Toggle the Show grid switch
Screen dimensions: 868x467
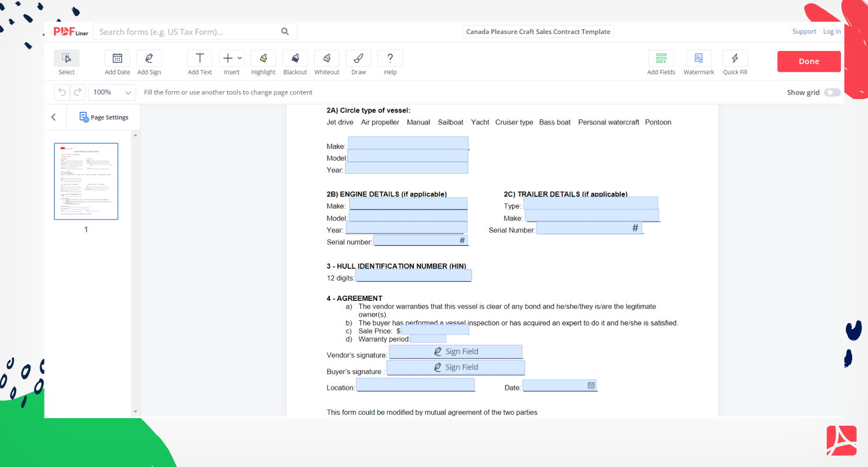click(832, 92)
